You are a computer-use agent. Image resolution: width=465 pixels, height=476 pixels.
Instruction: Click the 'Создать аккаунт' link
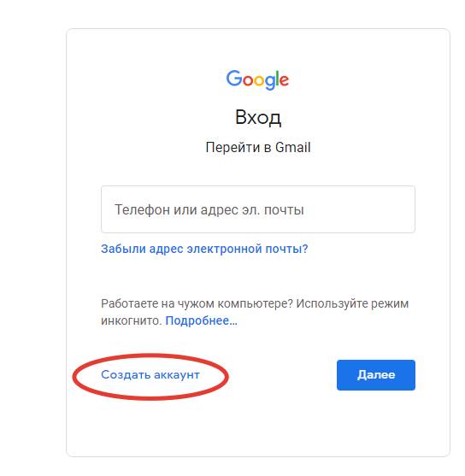pos(150,375)
